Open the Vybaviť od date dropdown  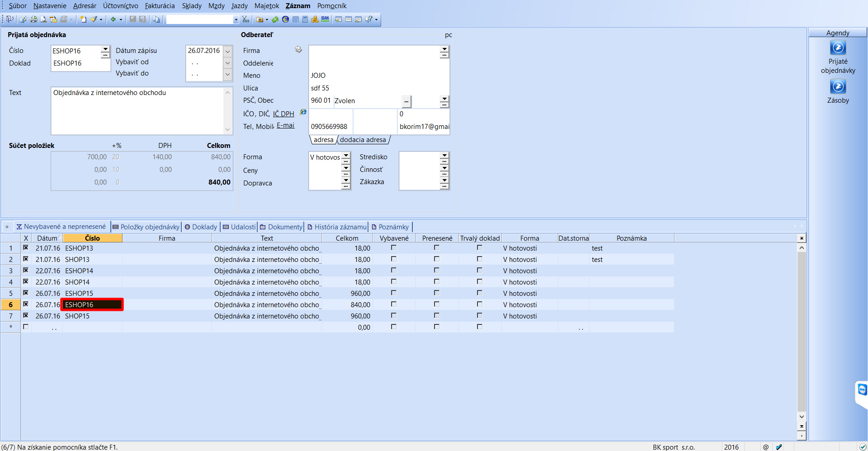[x=228, y=63]
